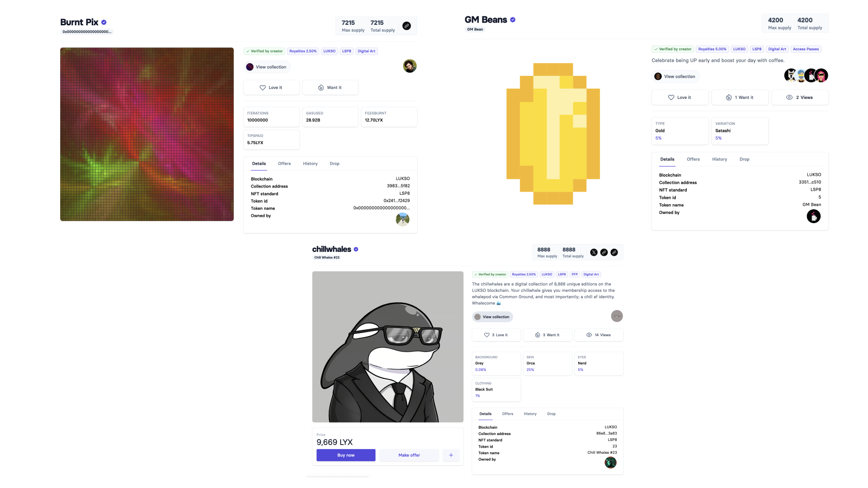Screen dimensions: 868x488
Task: Click View collection on Burnt Pix
Action: (268, 67)
